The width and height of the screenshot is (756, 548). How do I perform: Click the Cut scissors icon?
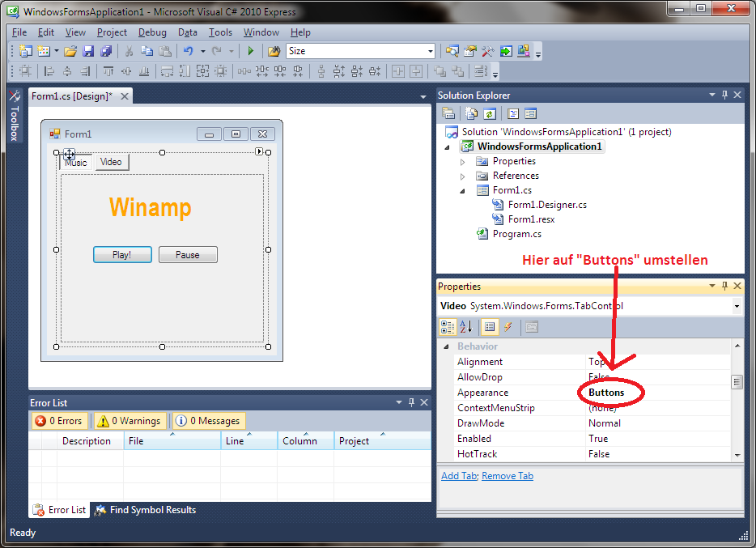click(x=129, y=51)
